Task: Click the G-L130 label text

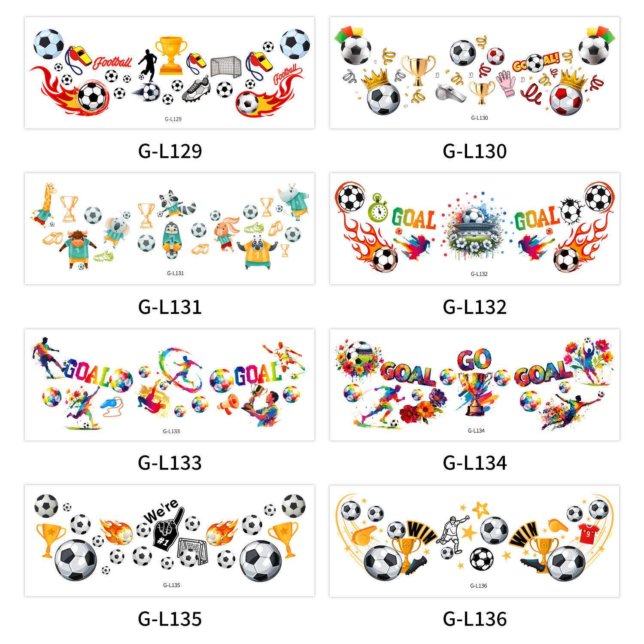Action: click(475, 151)
